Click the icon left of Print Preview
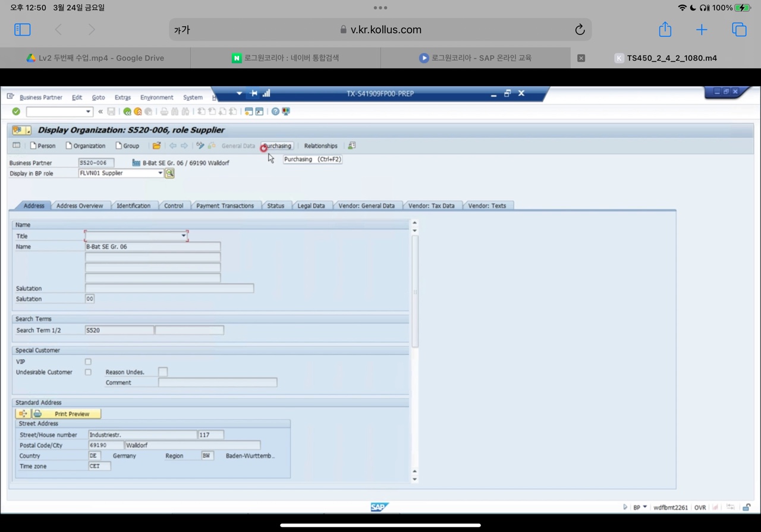 coord(23,414)
